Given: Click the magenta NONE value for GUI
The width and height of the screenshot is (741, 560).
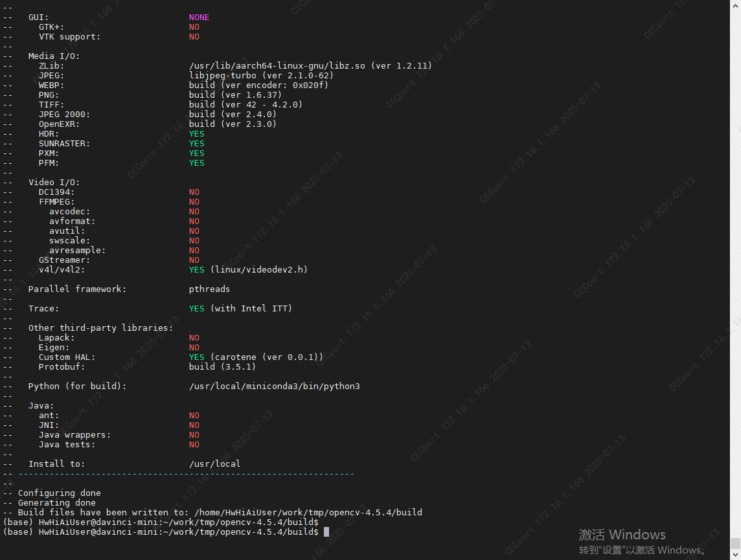Looking at the screenshot, I should 199,17.
